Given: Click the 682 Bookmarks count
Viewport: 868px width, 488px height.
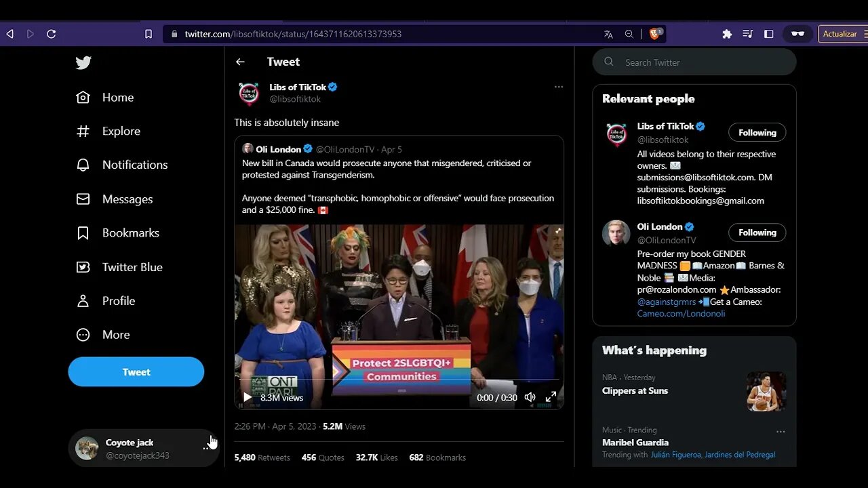Looking at the screenshot, I should (x=437, y=457).
